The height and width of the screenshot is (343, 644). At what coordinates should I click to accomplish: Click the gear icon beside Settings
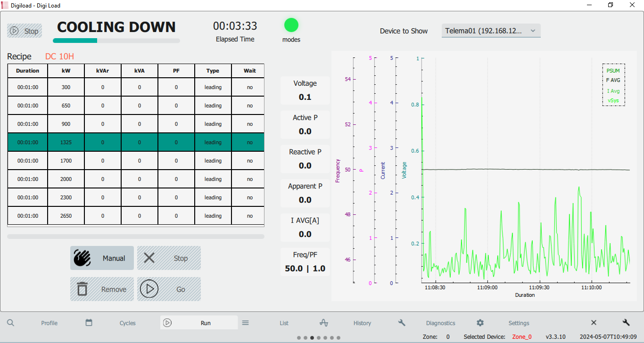tap(480, 323)
